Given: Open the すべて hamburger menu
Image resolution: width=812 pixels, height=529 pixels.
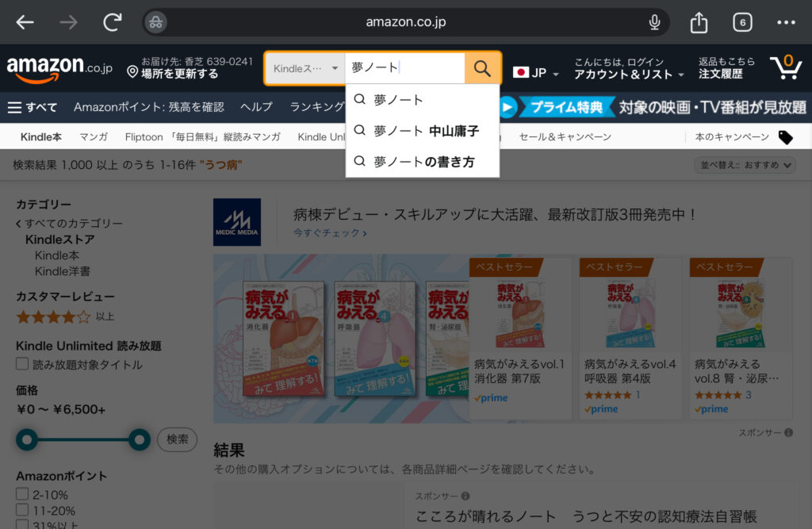Looking at the screenshot, I should tap(32, 107).
